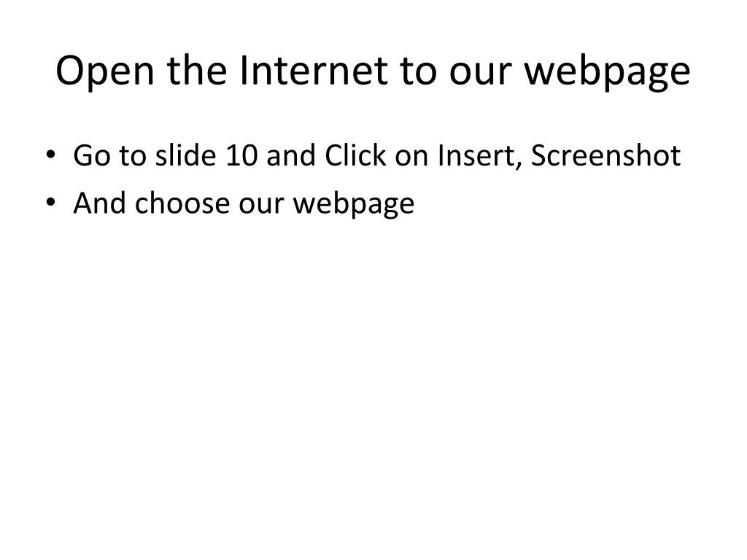Click "webpage" in the second bullet
747x560 pixels.
[354, 205]
